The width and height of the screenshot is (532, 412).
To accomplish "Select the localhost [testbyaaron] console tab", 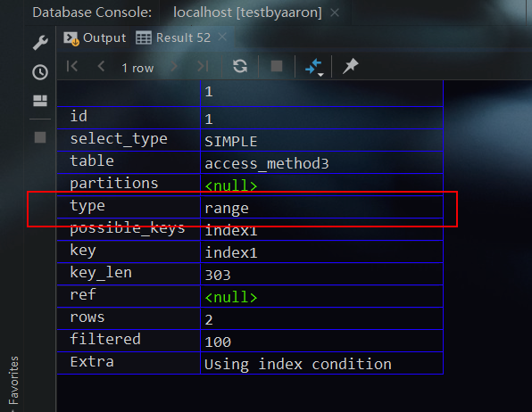I will (247, 12).
